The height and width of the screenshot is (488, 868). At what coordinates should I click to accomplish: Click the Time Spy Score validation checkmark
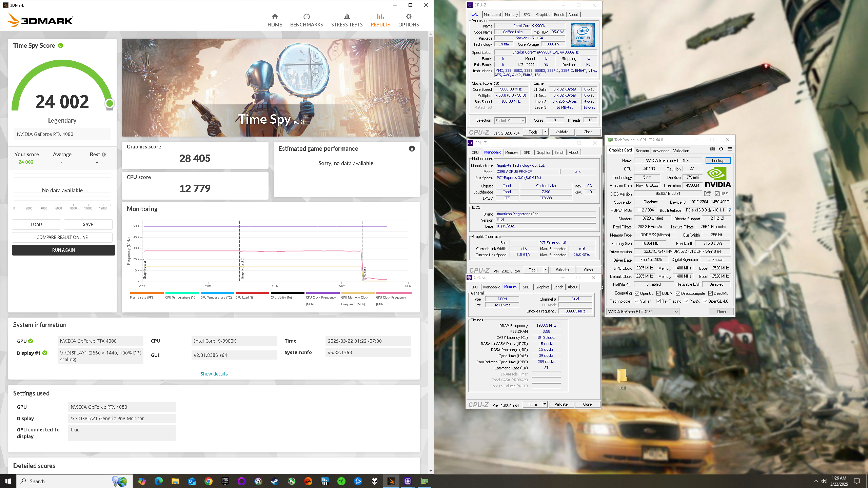60,46
